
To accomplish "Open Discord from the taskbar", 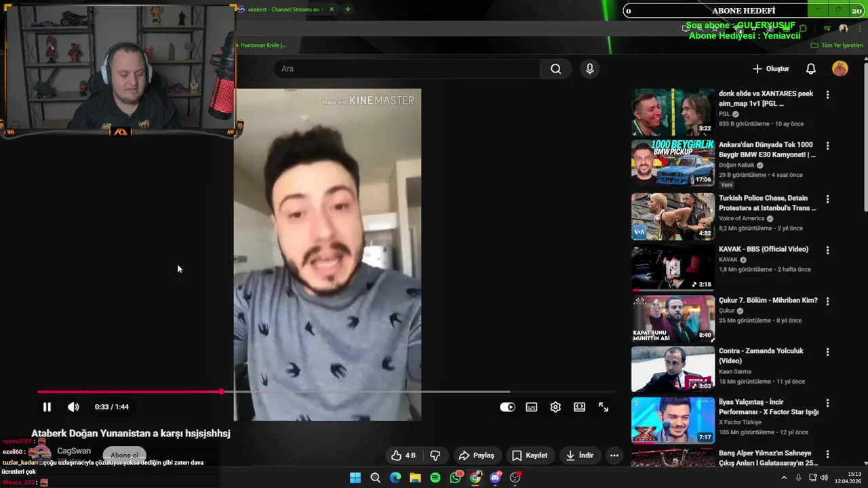I will tap(495, 478).
